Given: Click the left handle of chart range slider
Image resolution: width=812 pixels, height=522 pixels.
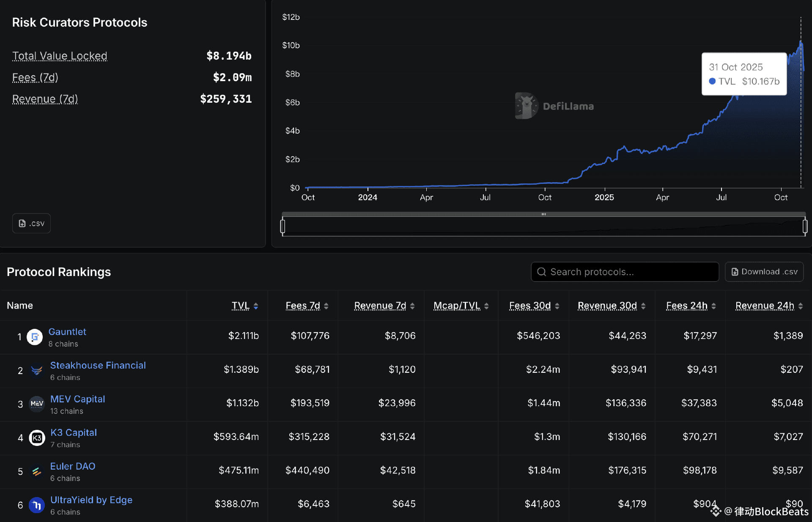Looking at the screenshot, I should (x=283, y=226).
